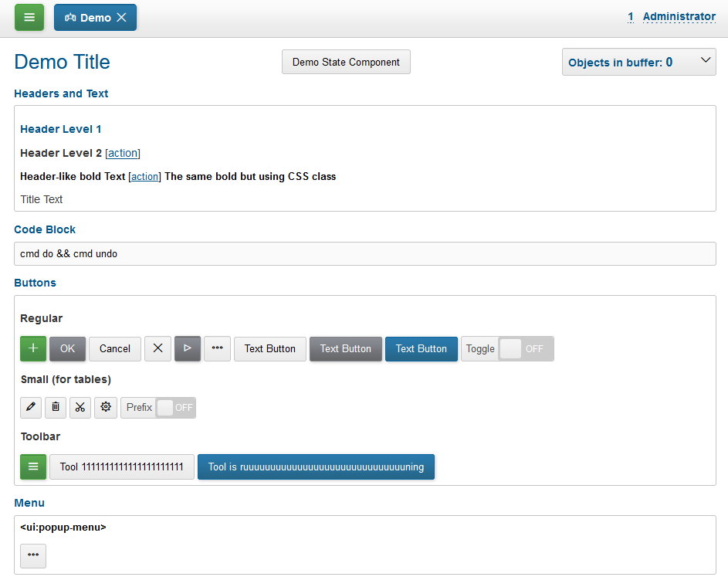Enable the Prefix toggle switch
728x587 pixels.
tap(174, 407)
